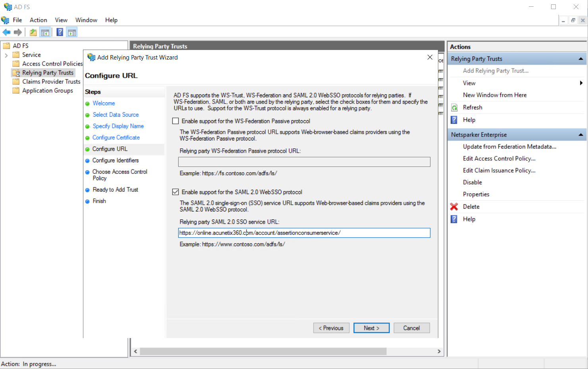Uncheck Enable support for SAML 2.0 WebSSO protocol
The height and width of the screenshot is (369, 588).
(x=175, y=192)
